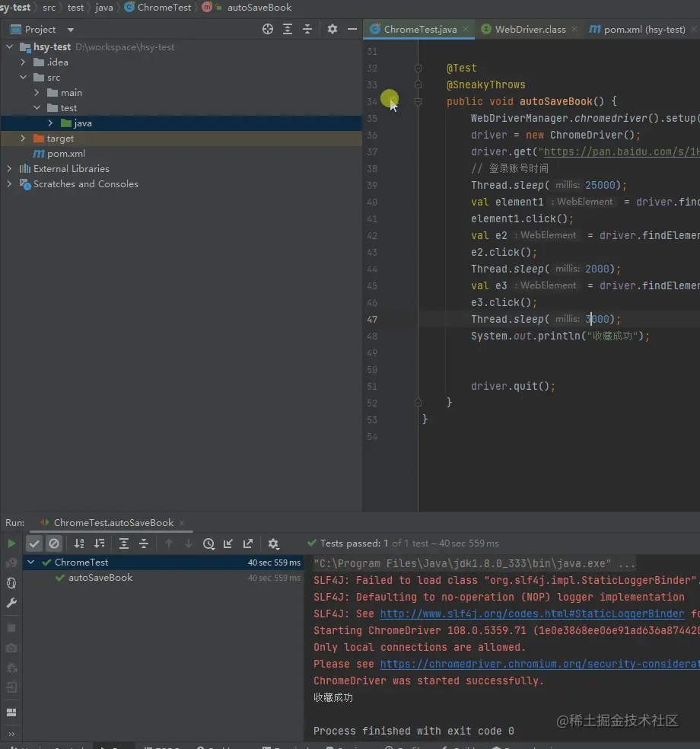This screenshot has height=749, width=700.
Task: Sort test results by duration
Action: [x=99, y=543]
